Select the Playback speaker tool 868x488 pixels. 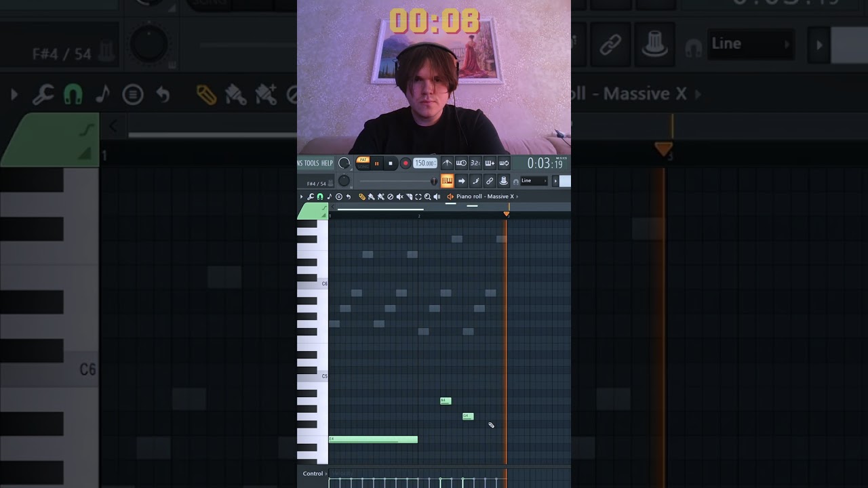click(x=437, y=197)
